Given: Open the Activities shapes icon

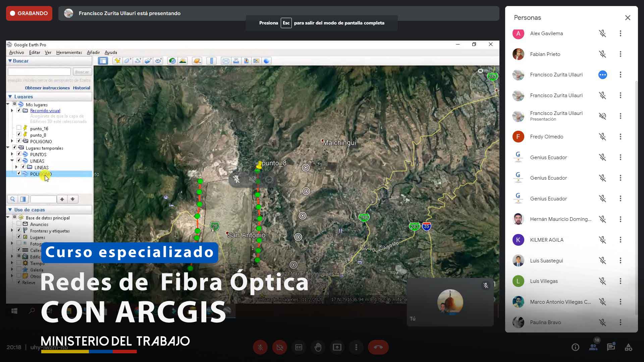Looking at the screenshot, I should point(629,347).
